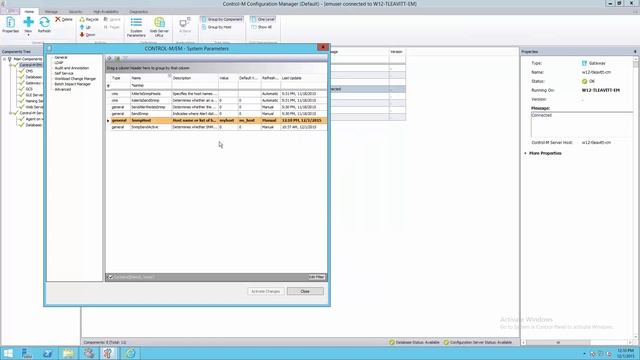The height and width of the screenshot is (360, 640).
Task: Open File Explorer from taskbar
Action: coord(68,353)
